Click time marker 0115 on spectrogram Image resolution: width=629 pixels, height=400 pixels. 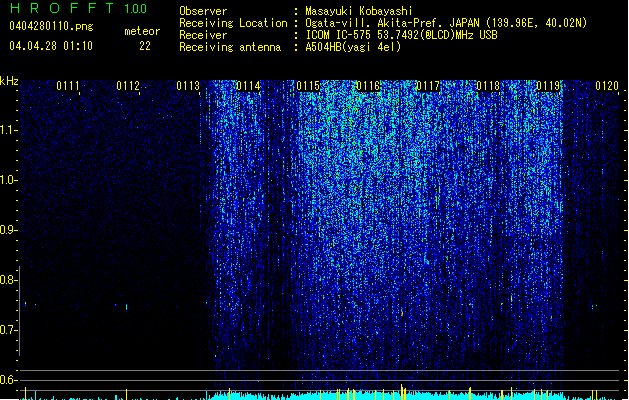[308, 86]
